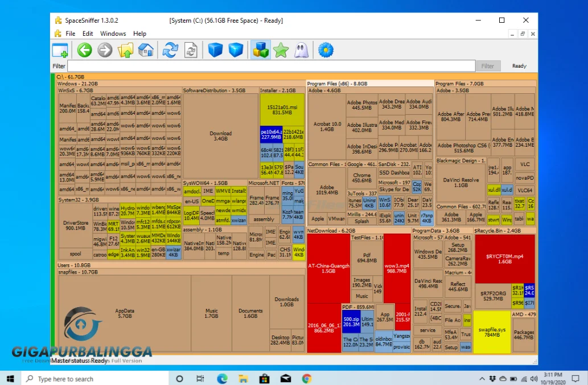The height and width of the screenshot is (385, 588).
Task: Click the Export to file icon
Action: (191, 50)
